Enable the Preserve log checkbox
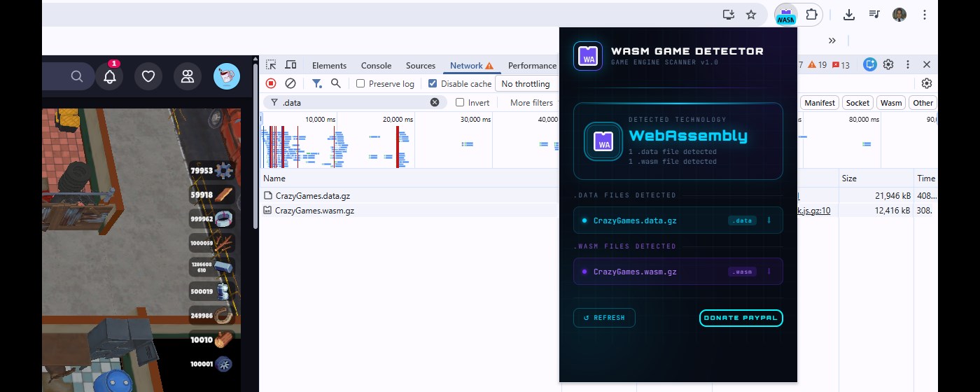Viewport: 980px width, 392px height. tap(360, 83)
